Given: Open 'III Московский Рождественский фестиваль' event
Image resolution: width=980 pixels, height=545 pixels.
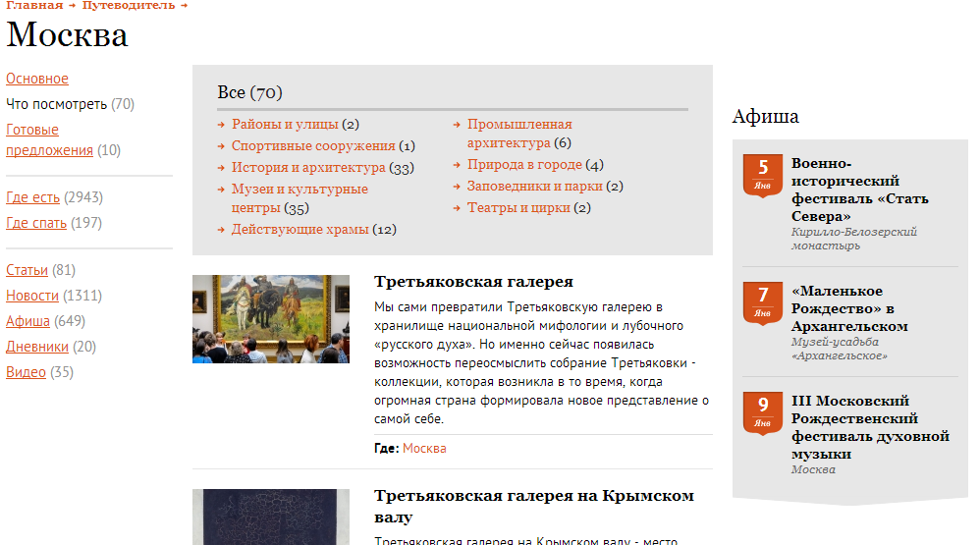Looking at the screenshot, I should (x=870, y=427).
